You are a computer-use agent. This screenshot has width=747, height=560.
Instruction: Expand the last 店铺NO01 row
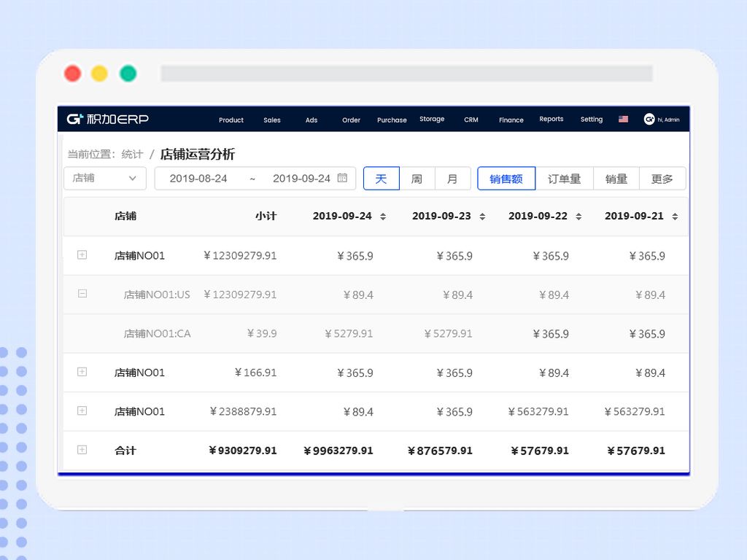(82, 411)
